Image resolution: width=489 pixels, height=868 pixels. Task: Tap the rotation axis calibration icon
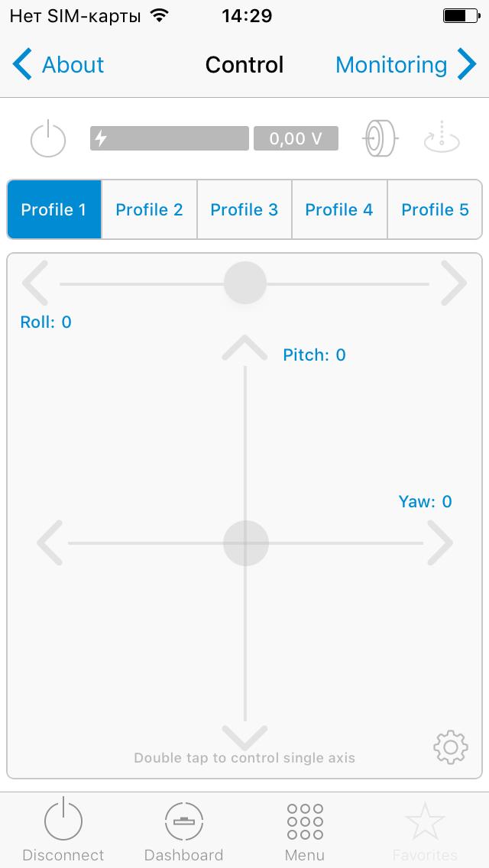click(442, 138)
